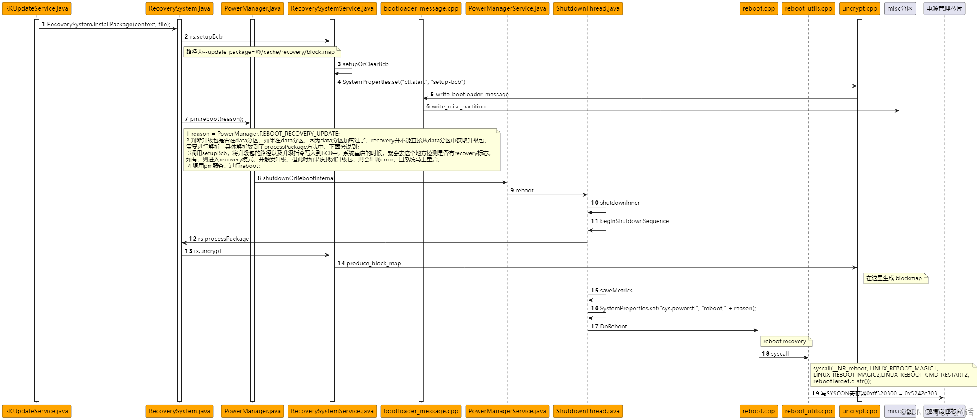Image resolution: width=980 pixels, height=420 pixels.
Task: Select the top uncrypt.cpp participant box
Action: 860,8
